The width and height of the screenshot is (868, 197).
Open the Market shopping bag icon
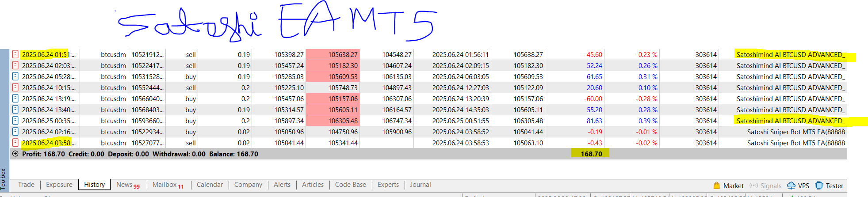coord(717,186)
